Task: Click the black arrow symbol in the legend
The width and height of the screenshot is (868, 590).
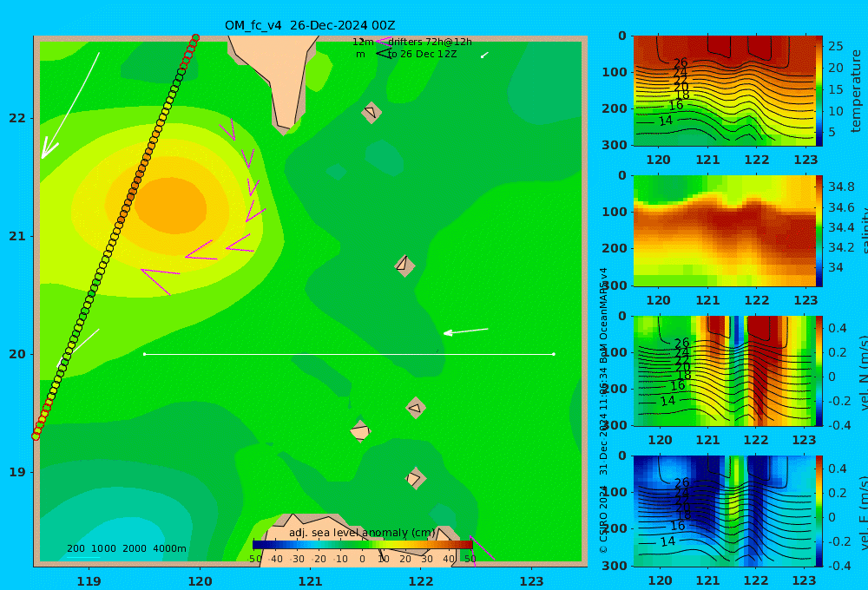Action: (383, 54)
